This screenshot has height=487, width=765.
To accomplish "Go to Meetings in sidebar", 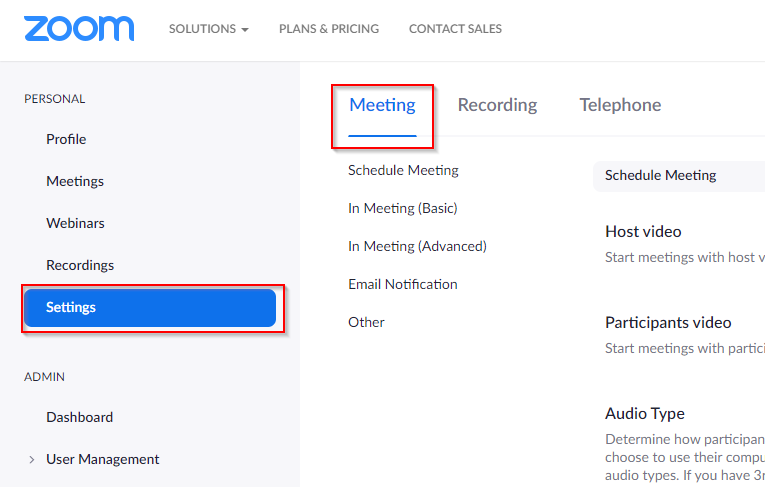I will pos(75,181).
